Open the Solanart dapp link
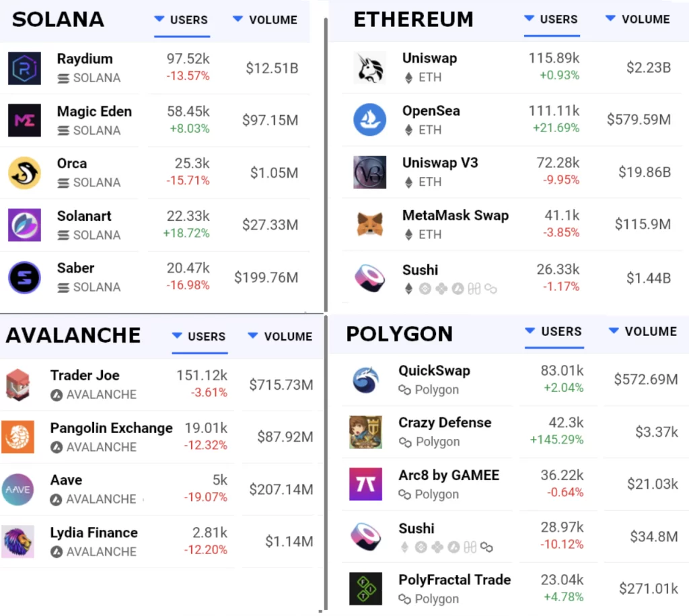The height and width of the screenshot is (616, 689). 84,216
